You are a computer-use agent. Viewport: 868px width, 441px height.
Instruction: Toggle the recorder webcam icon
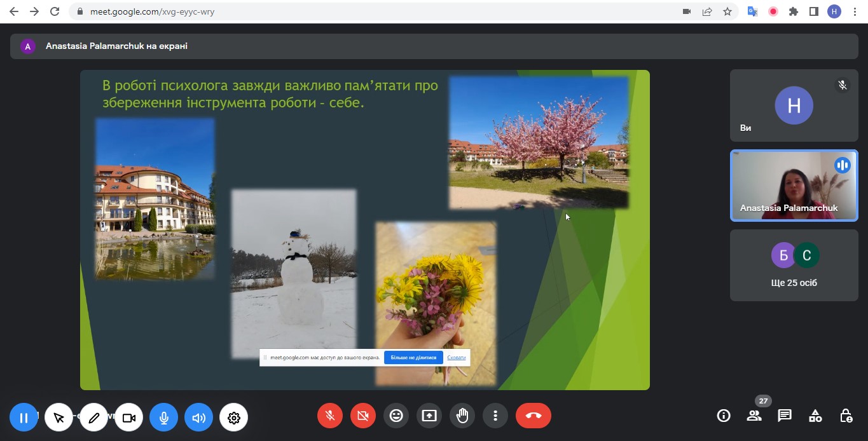pos(129,417)
